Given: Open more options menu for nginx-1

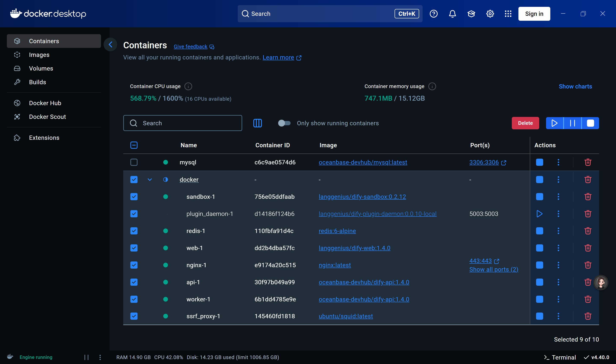Looking at the screenshot, I should click(558, 265).
